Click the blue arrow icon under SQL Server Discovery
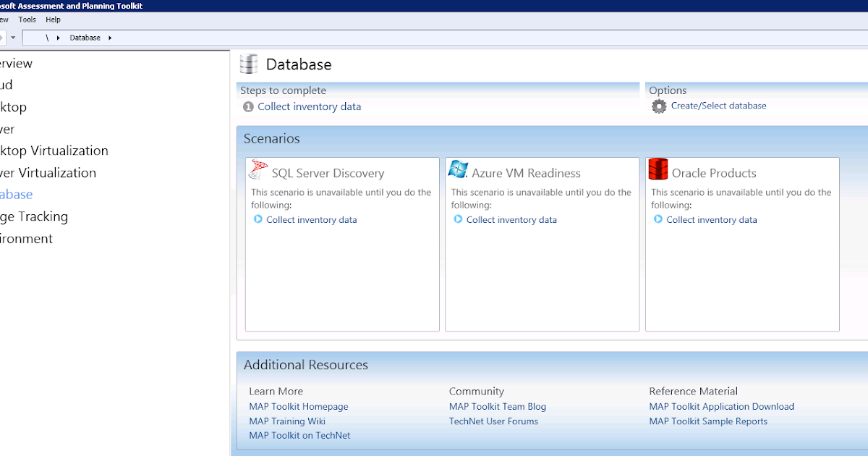The height and width of the screenshot is (456, 868). 259,219
